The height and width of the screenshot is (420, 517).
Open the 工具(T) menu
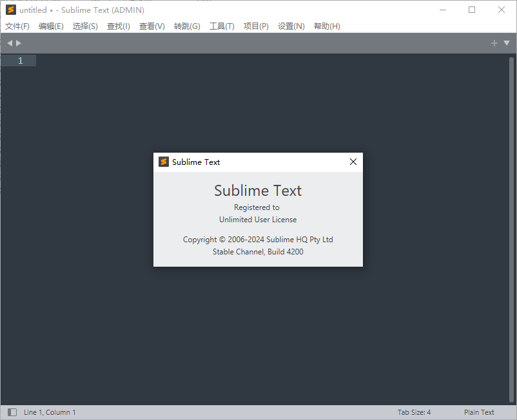click(x=222, y=26)
